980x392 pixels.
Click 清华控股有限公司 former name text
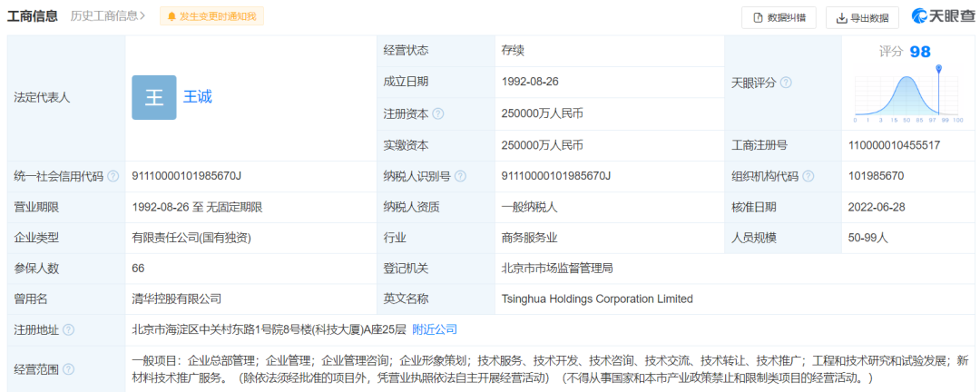pyautogui.click(x=177, y=299)
